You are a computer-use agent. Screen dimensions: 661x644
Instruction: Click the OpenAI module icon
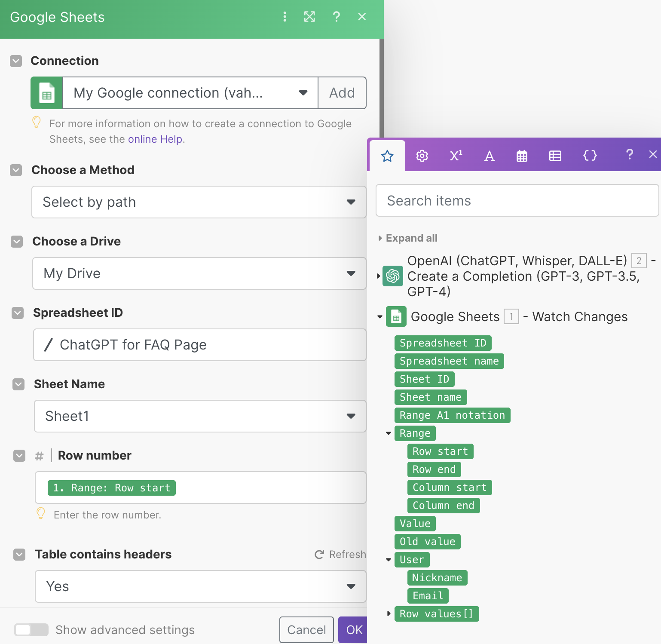392,276
